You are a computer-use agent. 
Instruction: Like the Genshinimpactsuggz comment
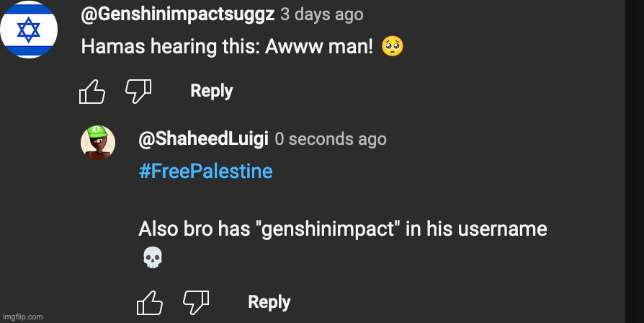(x=91, y=92)
